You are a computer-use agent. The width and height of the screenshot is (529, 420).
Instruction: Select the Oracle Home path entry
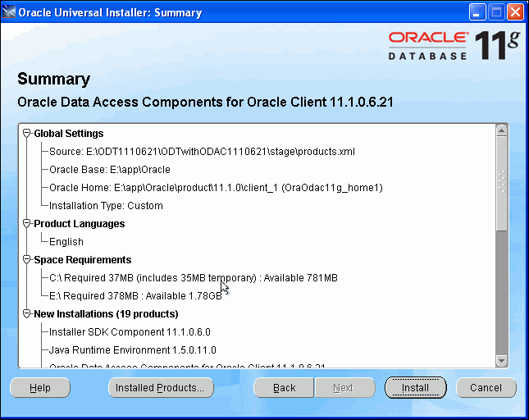click(x=216, y=188)
